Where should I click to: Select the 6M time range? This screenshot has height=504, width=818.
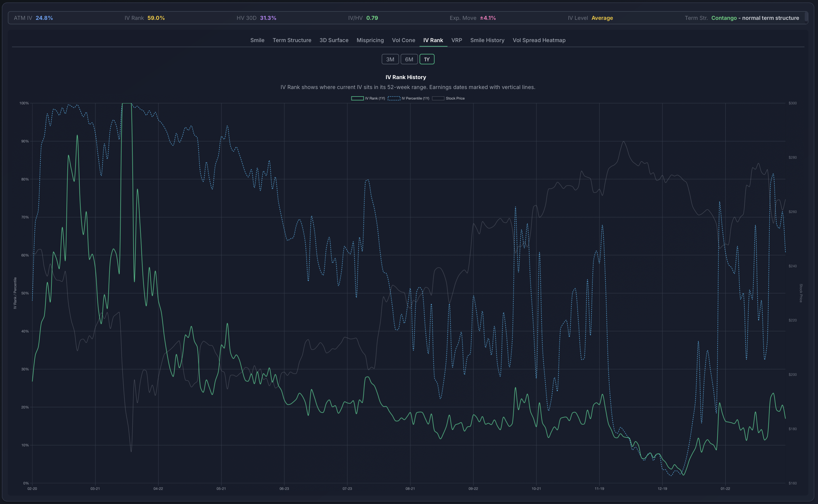click(409, 59)
